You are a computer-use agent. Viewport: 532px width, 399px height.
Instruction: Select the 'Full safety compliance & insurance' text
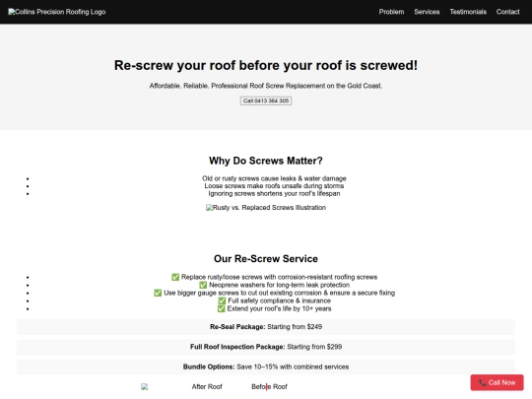279,300
